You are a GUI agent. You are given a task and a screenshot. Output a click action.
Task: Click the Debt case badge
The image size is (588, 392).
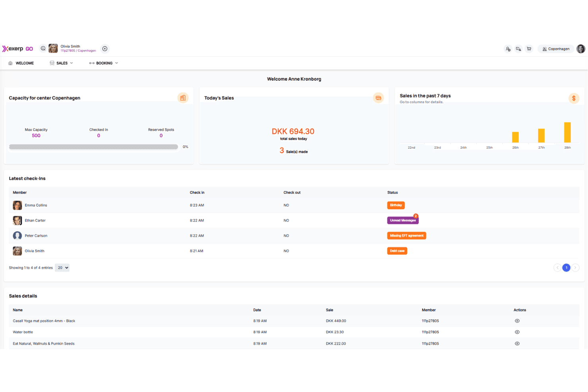(397, 251)
